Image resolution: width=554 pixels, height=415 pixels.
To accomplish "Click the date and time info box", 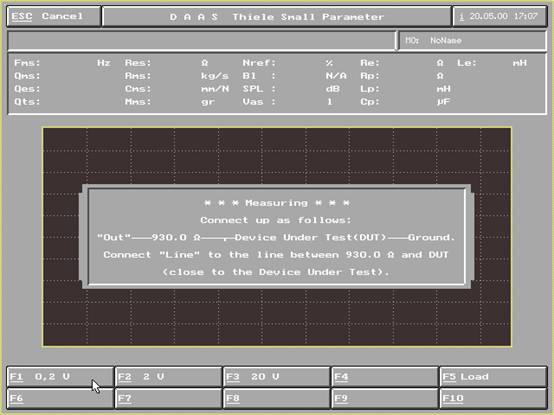I will (x=500, y=16).
